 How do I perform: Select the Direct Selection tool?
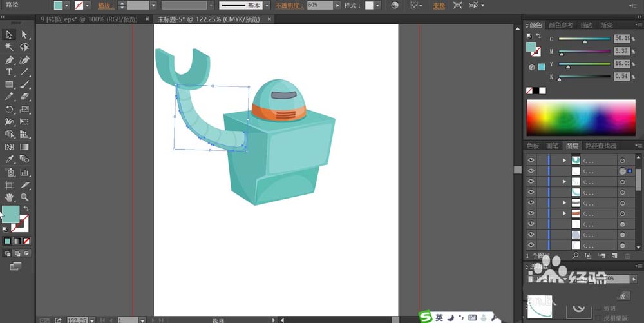(x=24, y=34)
